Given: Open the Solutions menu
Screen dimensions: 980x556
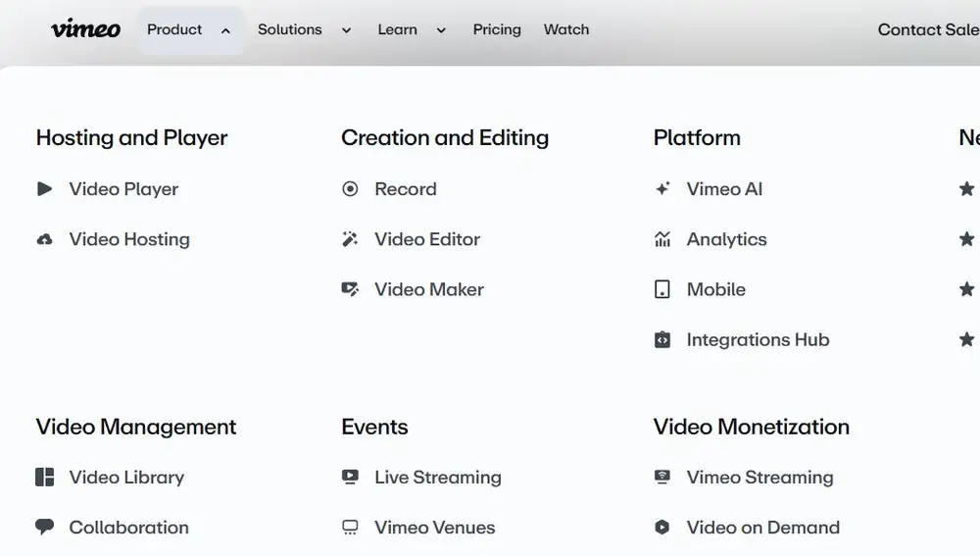Looking at the screenshot, I should click(289, 29).
